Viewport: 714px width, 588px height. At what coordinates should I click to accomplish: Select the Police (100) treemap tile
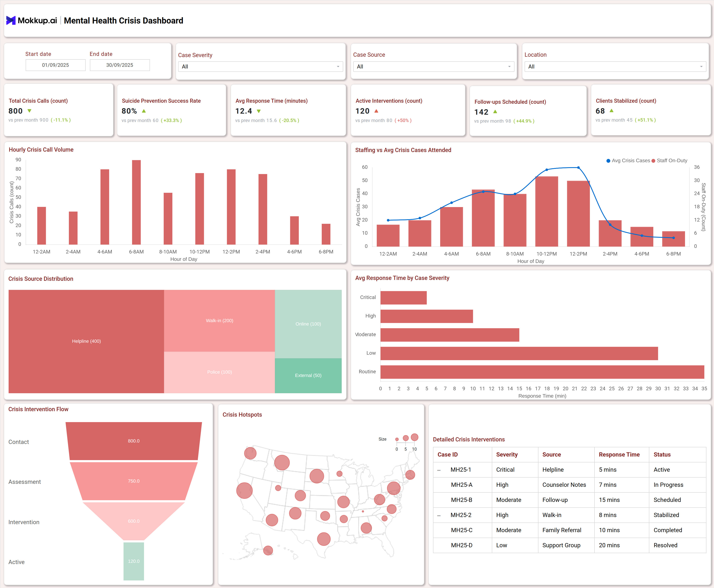[219, 372]
